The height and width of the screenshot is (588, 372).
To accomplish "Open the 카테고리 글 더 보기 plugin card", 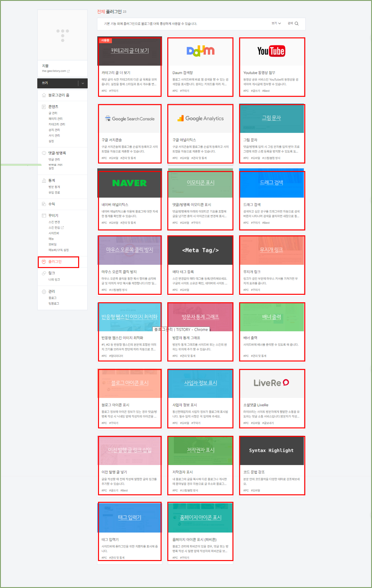I will point(130,67).
